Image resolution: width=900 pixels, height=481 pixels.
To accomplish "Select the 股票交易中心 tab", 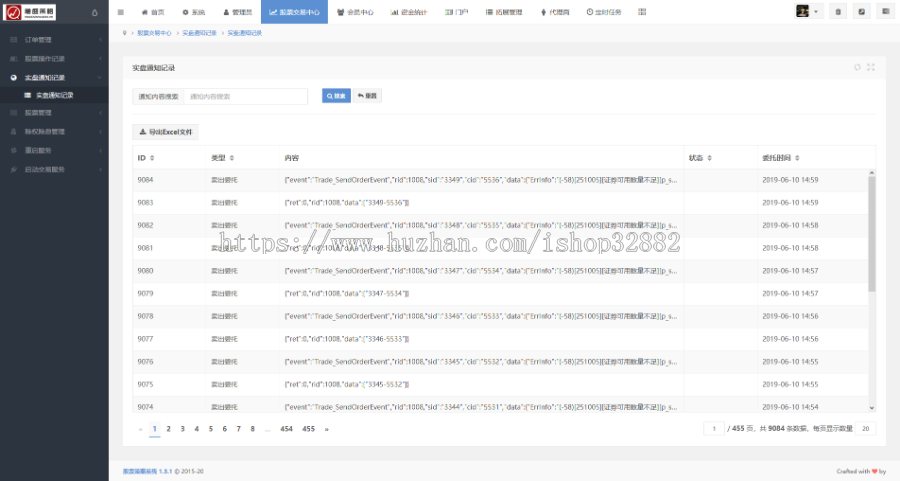I will pos(294,12).
